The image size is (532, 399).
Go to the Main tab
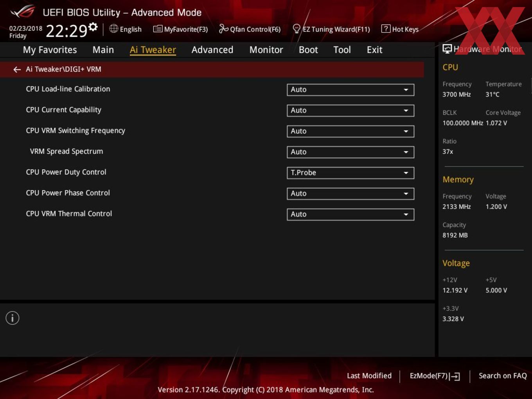click(x=103, y=50)
